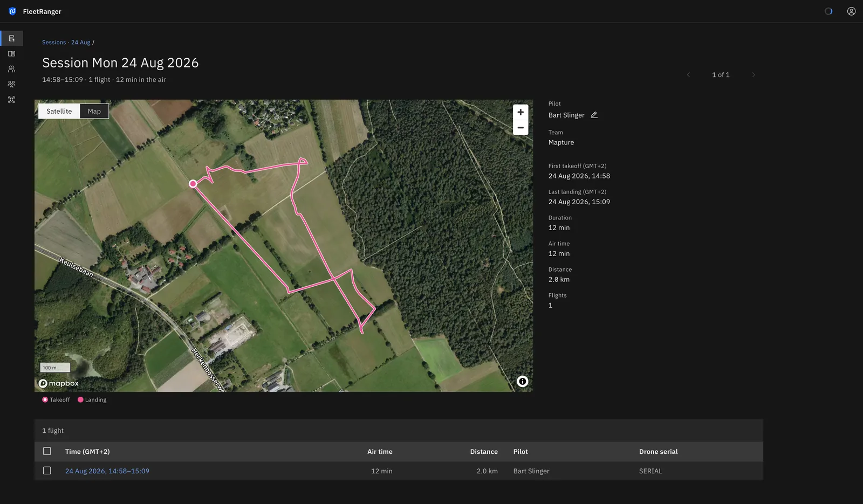This screenshot has width=863, height=504.
Task: Zoom out on the map
Action: 520,128
